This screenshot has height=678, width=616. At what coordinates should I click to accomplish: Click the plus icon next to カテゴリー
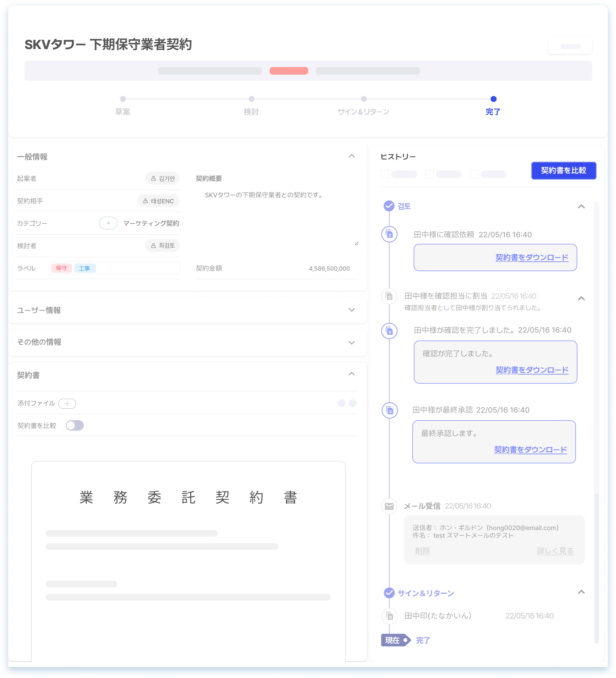[108, 223]
